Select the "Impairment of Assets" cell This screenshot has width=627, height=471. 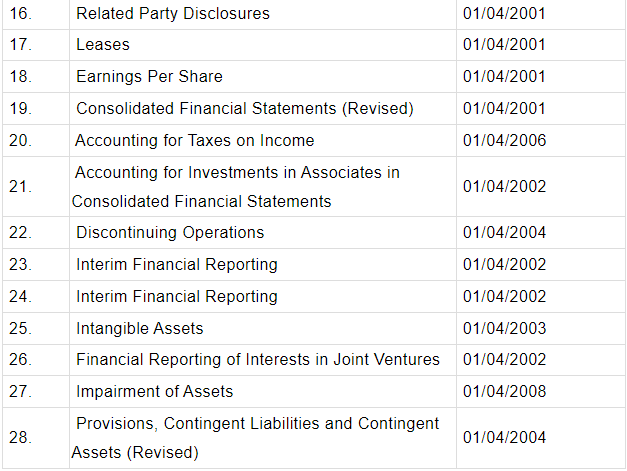(x=154, y=391)
